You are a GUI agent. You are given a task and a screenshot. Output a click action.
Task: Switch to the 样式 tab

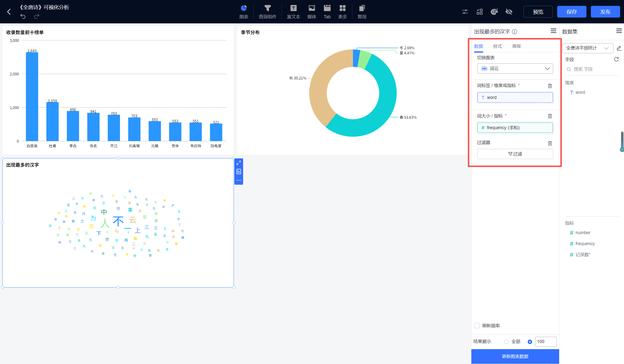tap(497, 46)
